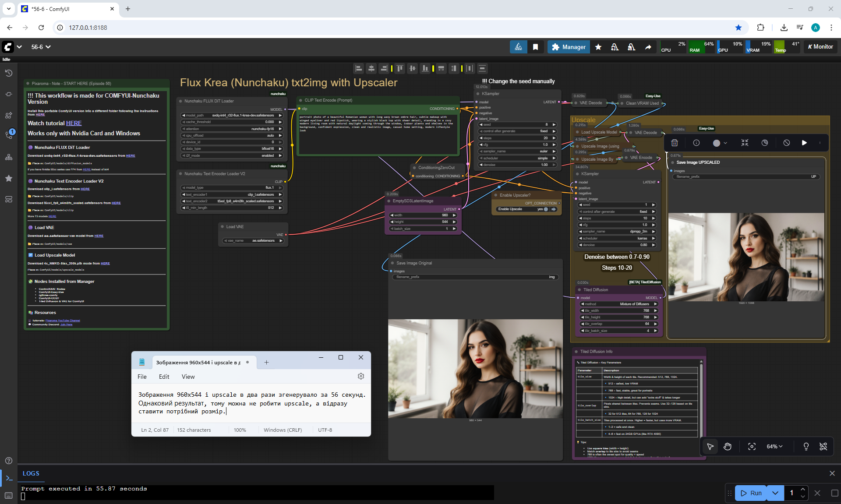Select the hand pan tool
This screenshot has height=504, width=841.
pos(728,446)
